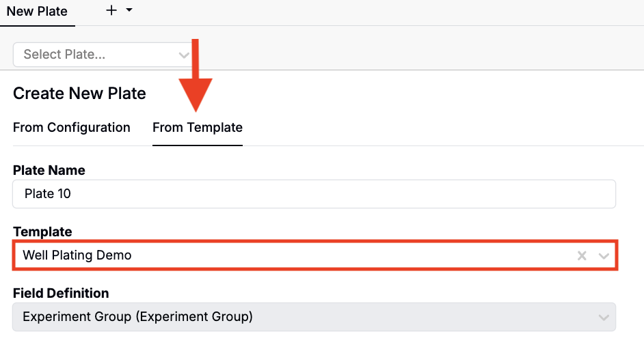Clear the Template selection with the X icon

582,256
